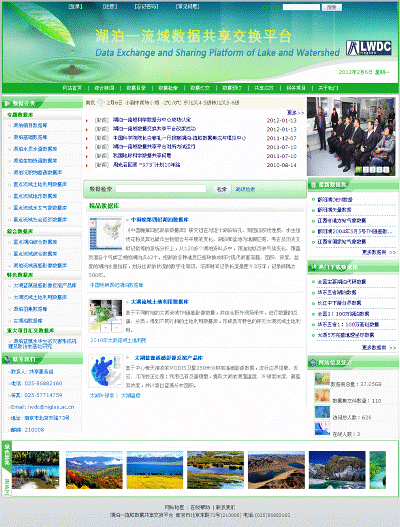Click the 检索 button beside the center search box
The height and width of the screenshot is (527, 400).
pyautogui.click(x=222, y=189)
